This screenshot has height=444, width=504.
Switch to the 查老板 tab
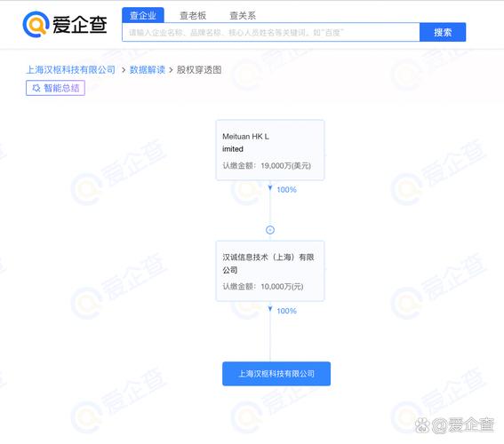tap(193, 15)
